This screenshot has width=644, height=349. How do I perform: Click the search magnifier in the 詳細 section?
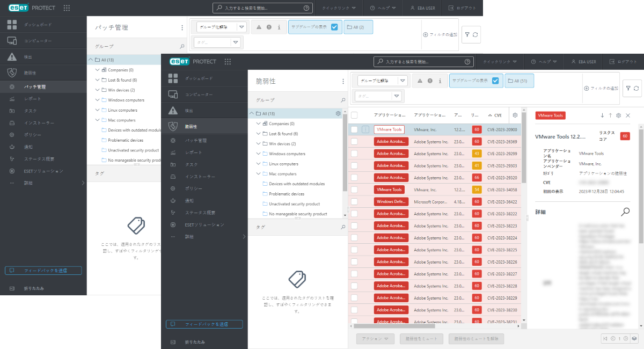(x=625, y=212)
